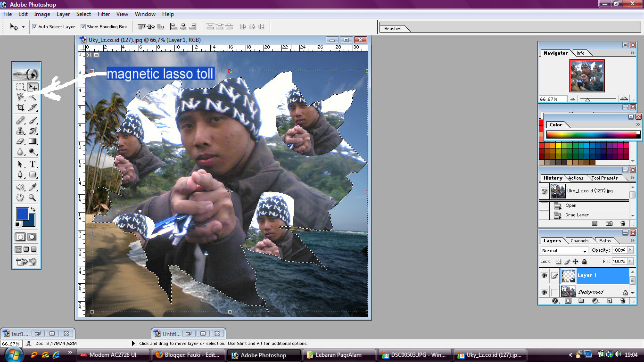The image size is (644, 362).
Task: Open the Tool Presets tab
Action: (x=604, y=178)
